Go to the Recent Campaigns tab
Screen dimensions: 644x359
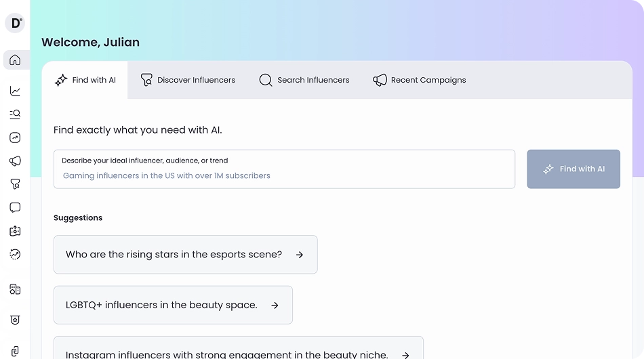tap(420, 80)
